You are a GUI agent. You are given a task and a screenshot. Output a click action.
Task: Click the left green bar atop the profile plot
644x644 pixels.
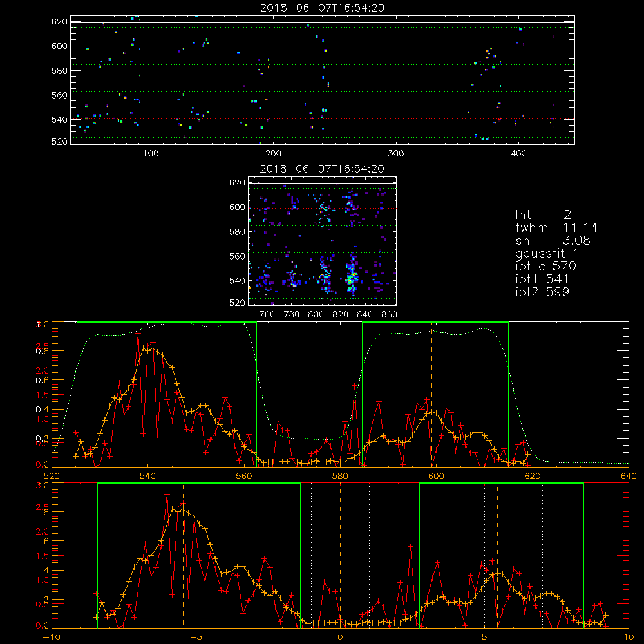(167, 323)
